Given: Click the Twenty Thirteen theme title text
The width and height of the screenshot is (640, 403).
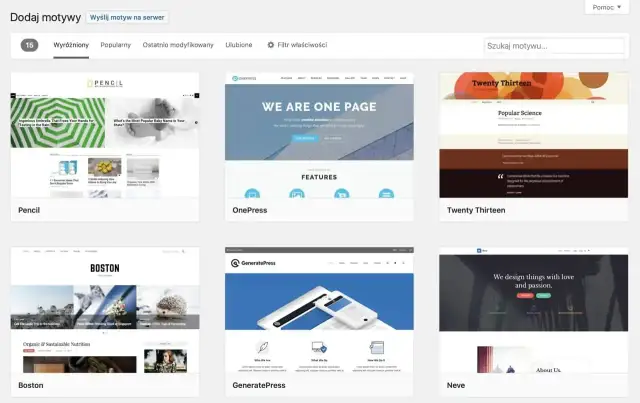Looking at the screenshot, I should [476, 211].
